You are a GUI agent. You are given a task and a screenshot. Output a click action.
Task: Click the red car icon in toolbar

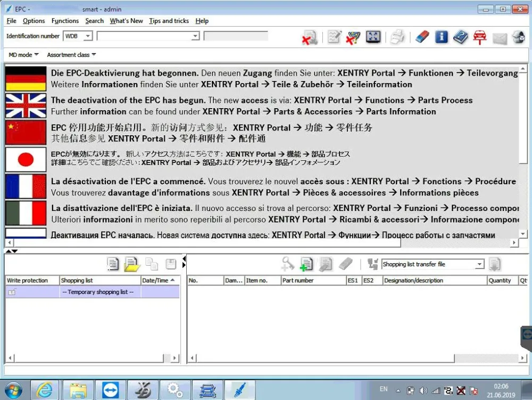(x=479, y=37)
